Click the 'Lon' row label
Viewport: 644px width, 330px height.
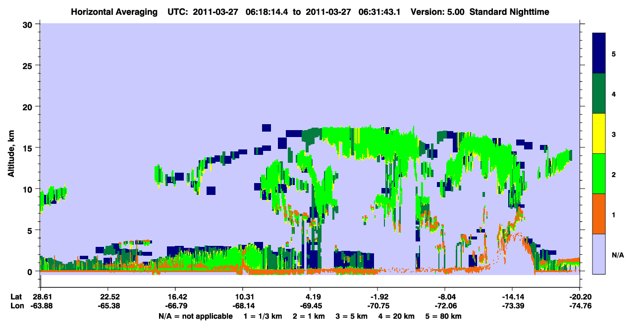coord(17,306)
